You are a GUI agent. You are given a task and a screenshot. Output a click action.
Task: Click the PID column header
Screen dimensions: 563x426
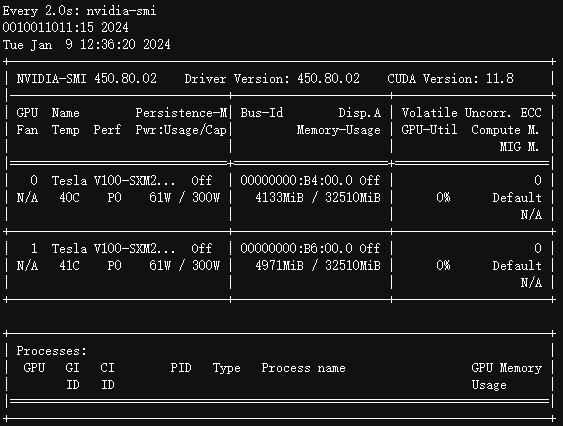pyautogui.click(x=181, y=368)
